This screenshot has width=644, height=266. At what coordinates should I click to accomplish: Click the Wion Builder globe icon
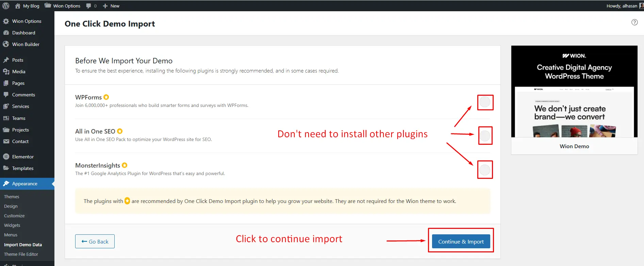point(6,44)
